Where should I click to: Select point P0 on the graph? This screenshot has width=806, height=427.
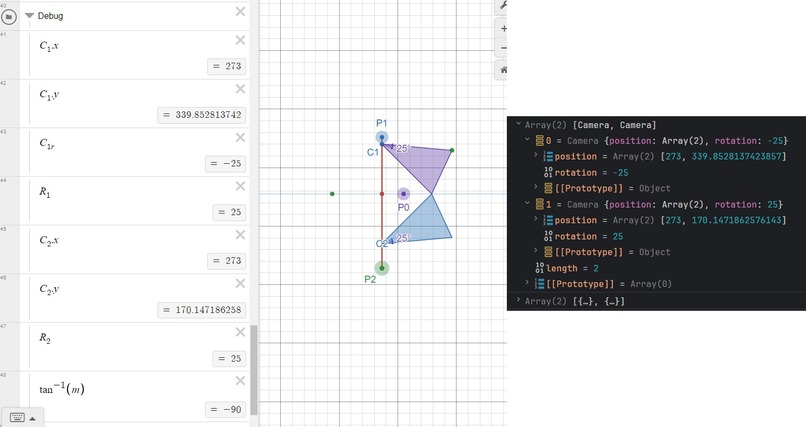(x=404, y=194)
